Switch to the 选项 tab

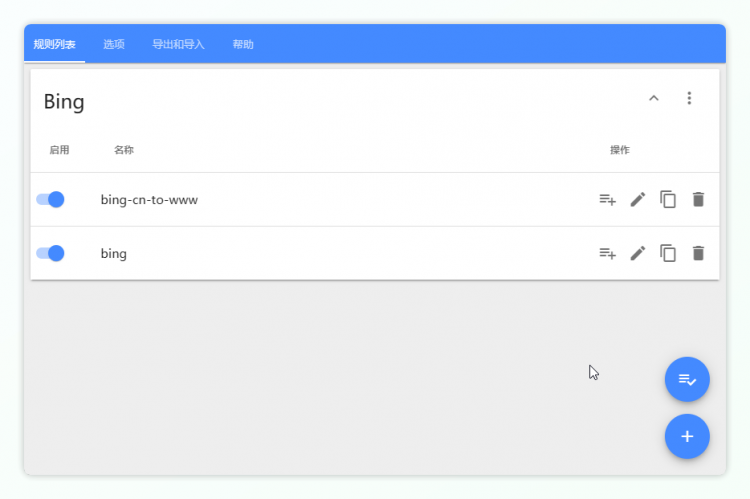(114, 44)
